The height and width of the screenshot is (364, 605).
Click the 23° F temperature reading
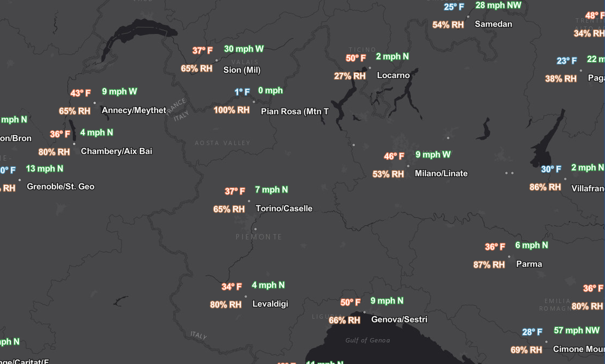coord(567,61)
